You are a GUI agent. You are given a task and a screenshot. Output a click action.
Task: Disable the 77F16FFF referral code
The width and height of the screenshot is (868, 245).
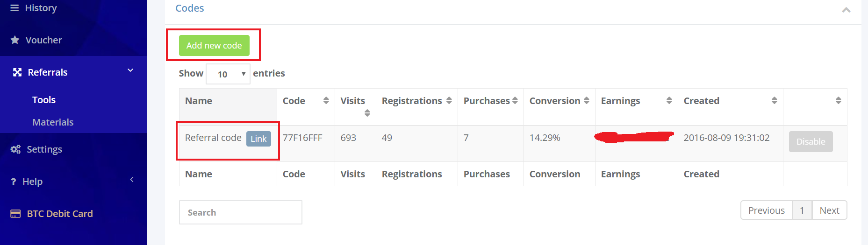811,141
